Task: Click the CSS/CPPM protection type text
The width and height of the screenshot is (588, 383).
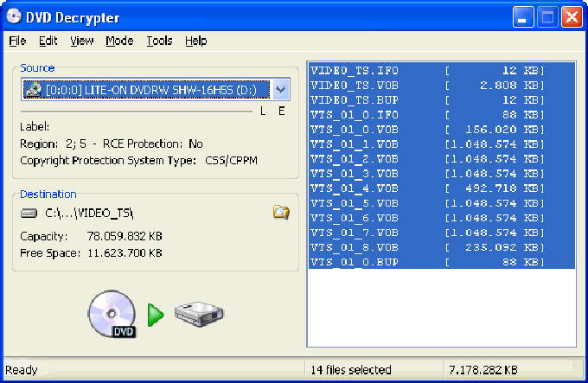Action: pos(232,161)
